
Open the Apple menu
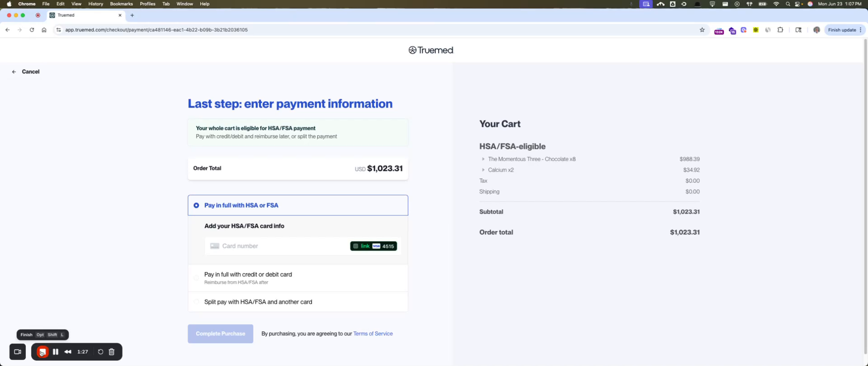[9, 4]
